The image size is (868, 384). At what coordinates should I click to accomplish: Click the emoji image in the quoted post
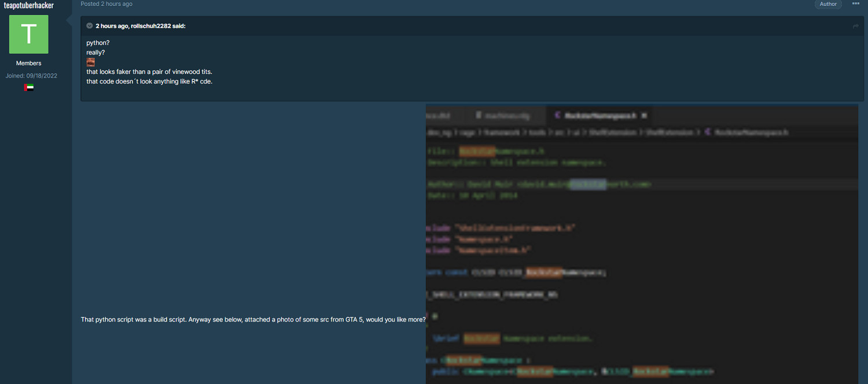click(90, 62)
